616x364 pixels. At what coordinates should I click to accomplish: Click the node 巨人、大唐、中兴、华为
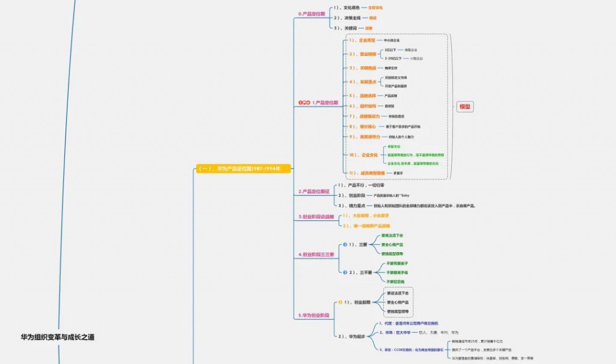click(x=439, y=333)
